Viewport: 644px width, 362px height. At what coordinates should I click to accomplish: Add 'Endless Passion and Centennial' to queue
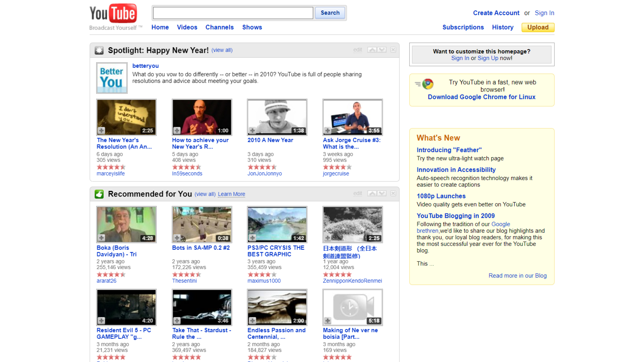[252, 320]
